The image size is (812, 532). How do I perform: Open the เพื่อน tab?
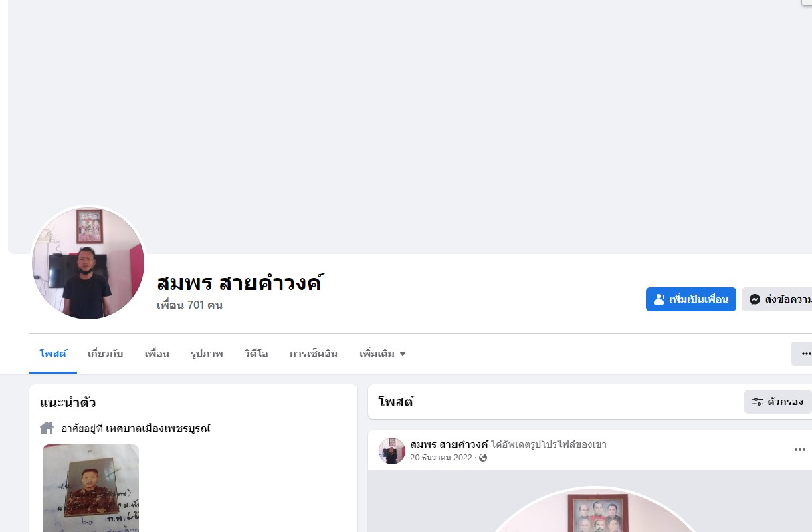[157, 354]
